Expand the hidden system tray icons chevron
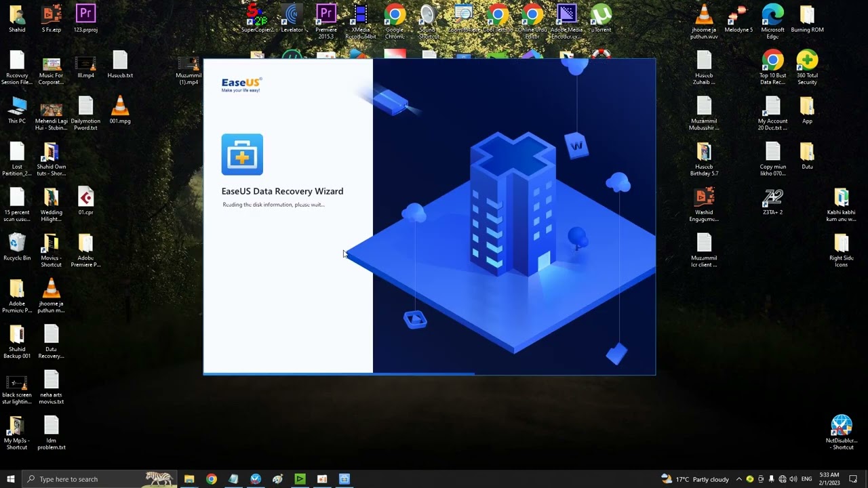The width and height of the screenshot is (868, 488). [x=739, y=479]
